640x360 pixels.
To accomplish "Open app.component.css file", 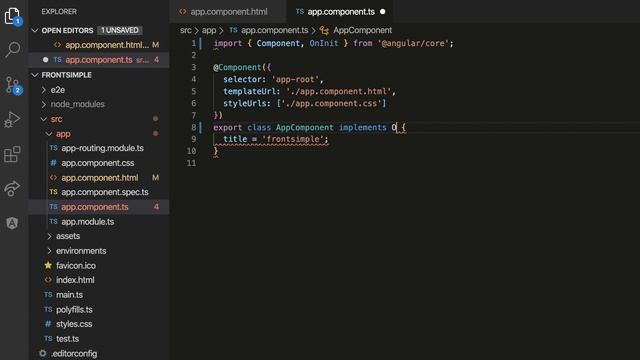I will click(x=98, y=163).
